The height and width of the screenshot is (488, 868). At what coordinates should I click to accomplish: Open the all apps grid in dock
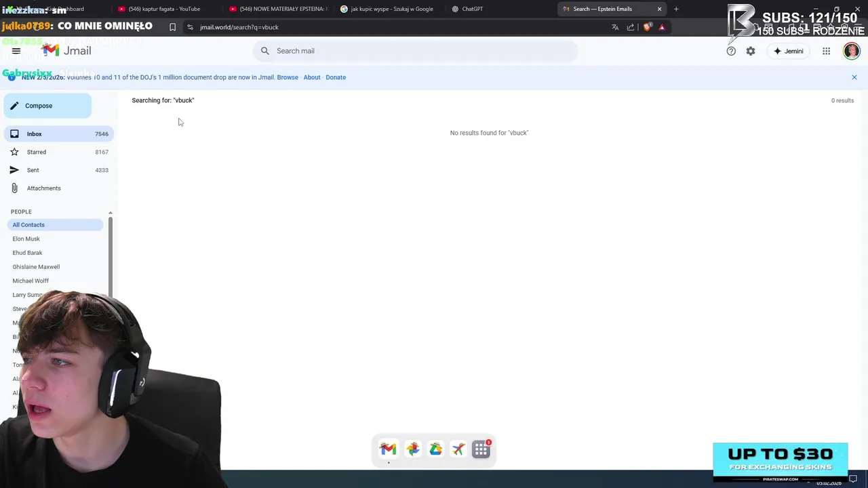pyautogui.click(x=481, y=449)
